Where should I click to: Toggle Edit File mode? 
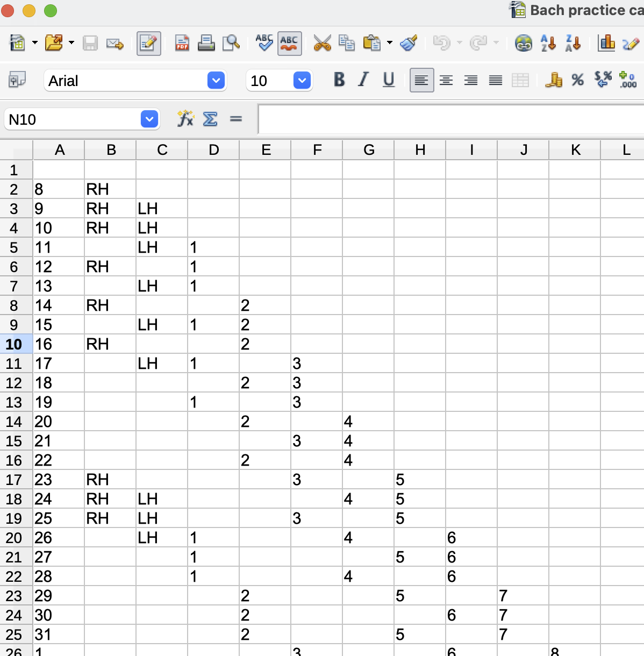(x=148, y=43)
